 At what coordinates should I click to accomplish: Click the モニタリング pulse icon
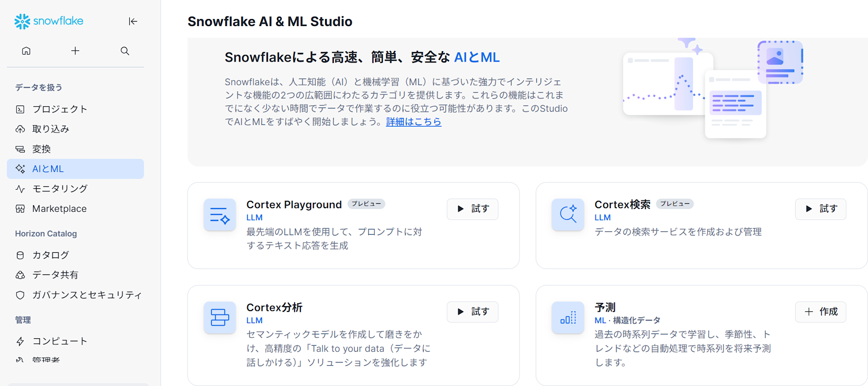click(x=20, y=189)
